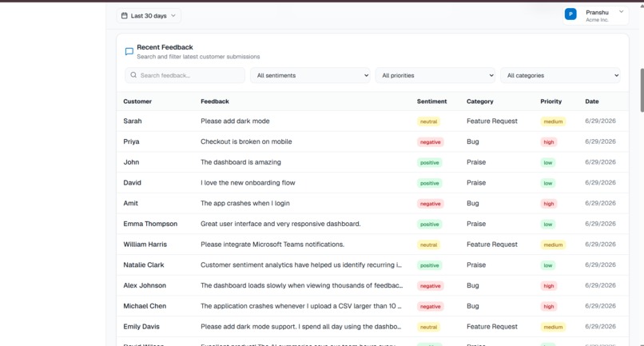The height and width of the screenshot is (346, 644).
Task: Select customer name John
Action: click(x=131, y=162)
